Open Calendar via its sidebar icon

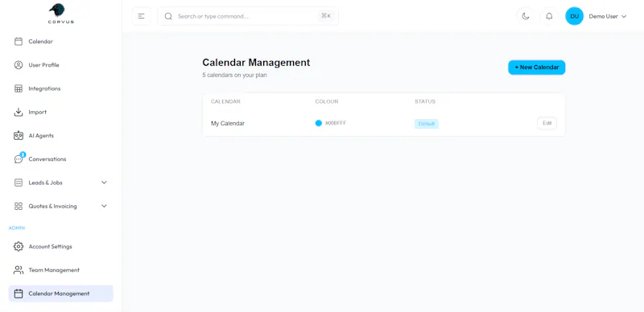pos(19,42)
